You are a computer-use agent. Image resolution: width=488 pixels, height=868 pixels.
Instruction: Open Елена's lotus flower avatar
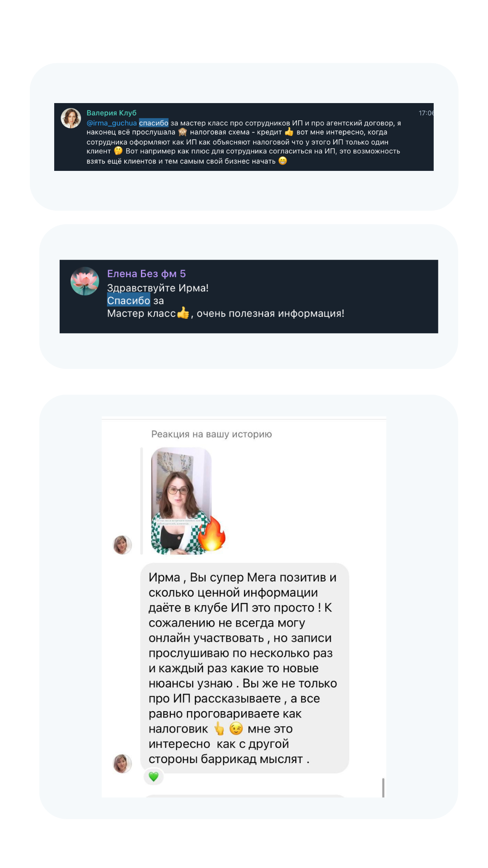(85, 281)
